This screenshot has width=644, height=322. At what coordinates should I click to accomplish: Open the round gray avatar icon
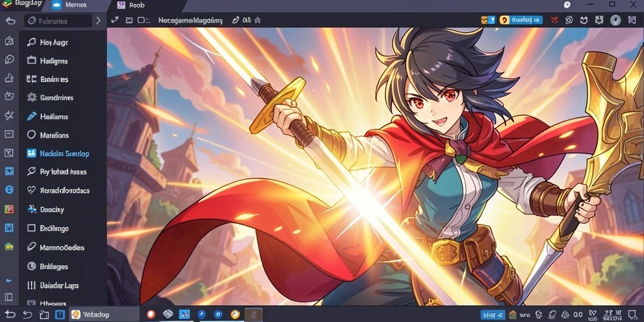pos(615,19)
